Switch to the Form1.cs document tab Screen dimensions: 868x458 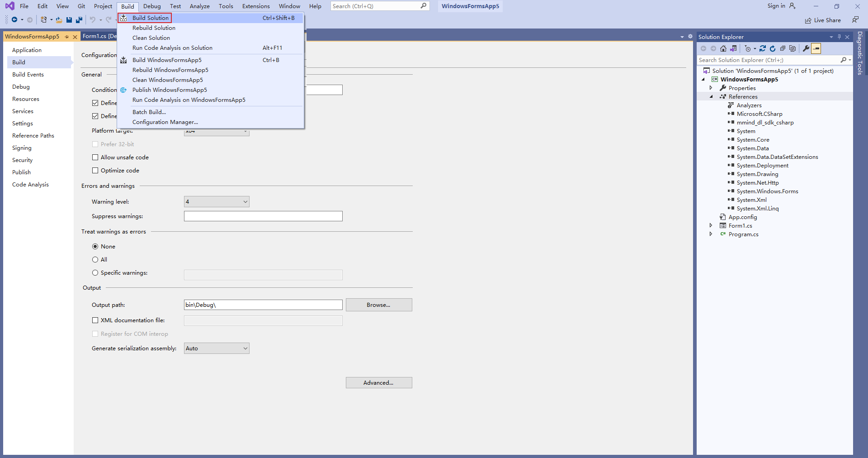(99, 36)
